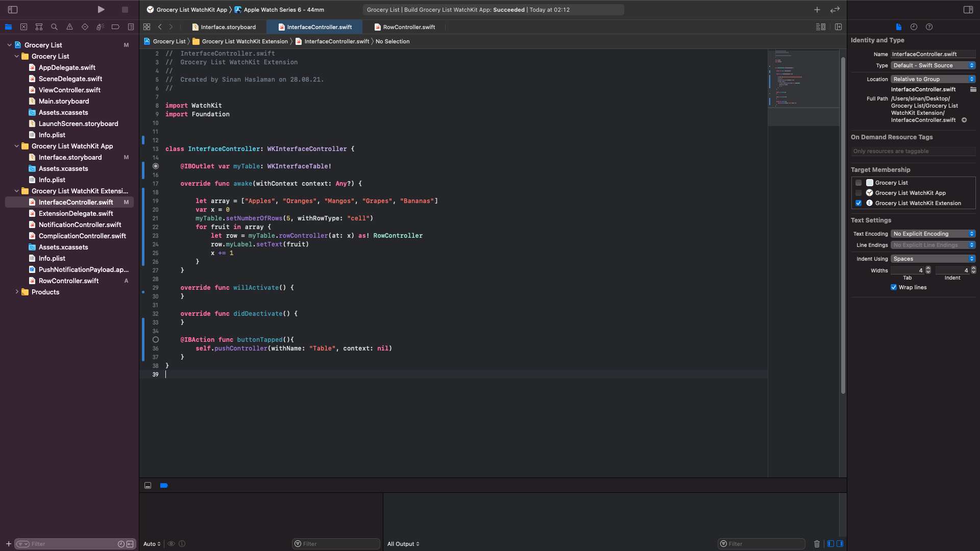Open the Issue navigator warning icon
Screen dimensions: 980x551
pyautogui.click(x=69, y=27)
